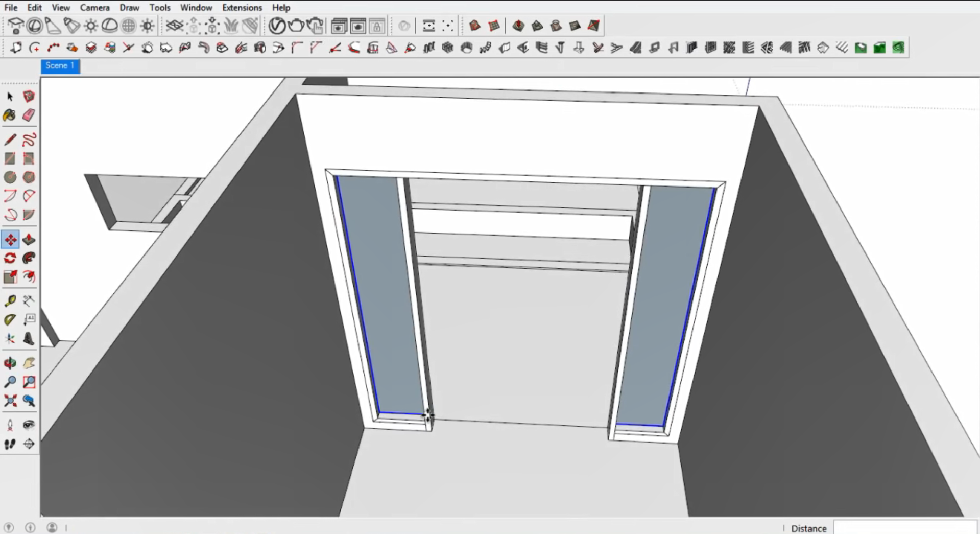The height and width of the screenshot is (534, 980).
Task: Switch to the Scene 1 tab
Action: 60,66
